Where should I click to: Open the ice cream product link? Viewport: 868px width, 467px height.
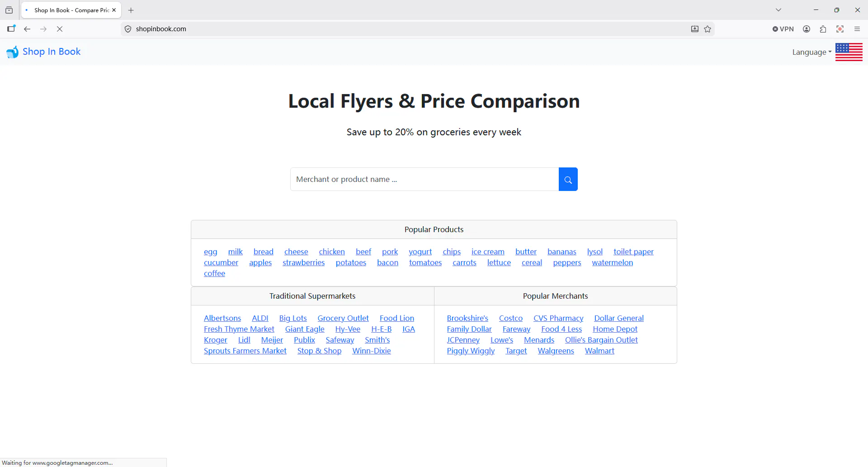(x=488, y=252)
